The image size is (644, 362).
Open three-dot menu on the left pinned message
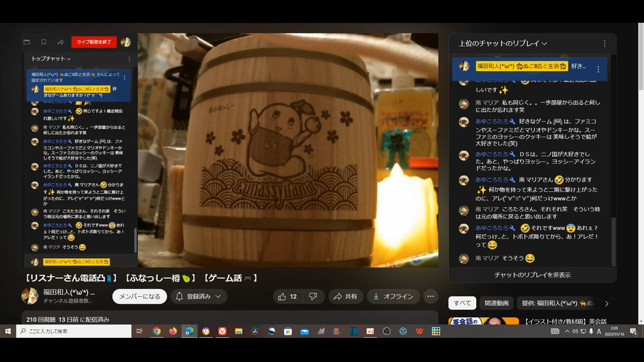click(125, 77)
